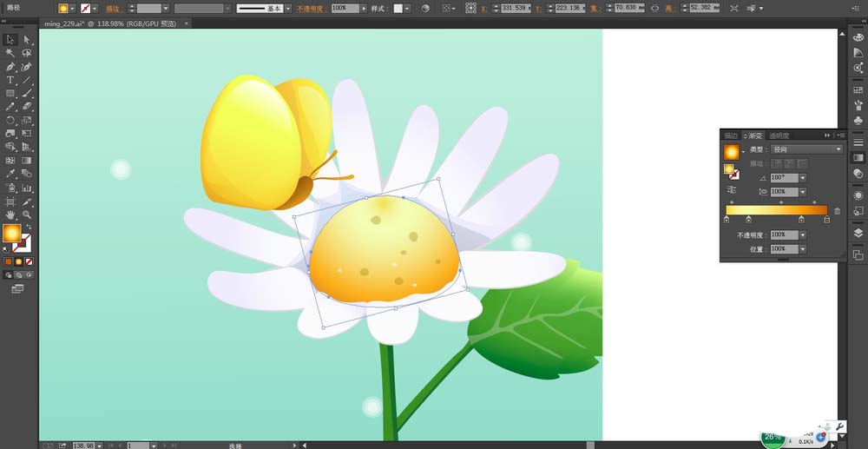The height and width of the screenshot is (449, 868).
Task: Select the Lasso tool
Action: 27,53
